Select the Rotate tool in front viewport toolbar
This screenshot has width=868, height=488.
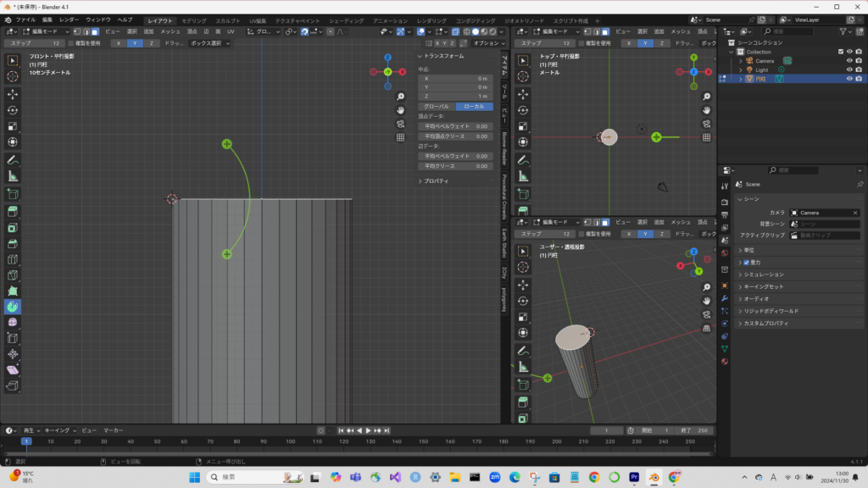point(13,110)
